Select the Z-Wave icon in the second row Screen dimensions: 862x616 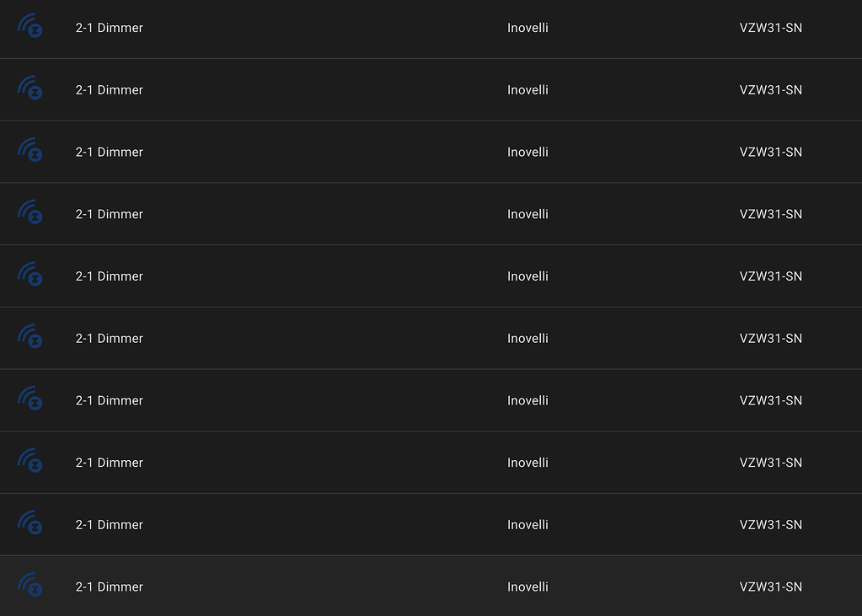29,88
